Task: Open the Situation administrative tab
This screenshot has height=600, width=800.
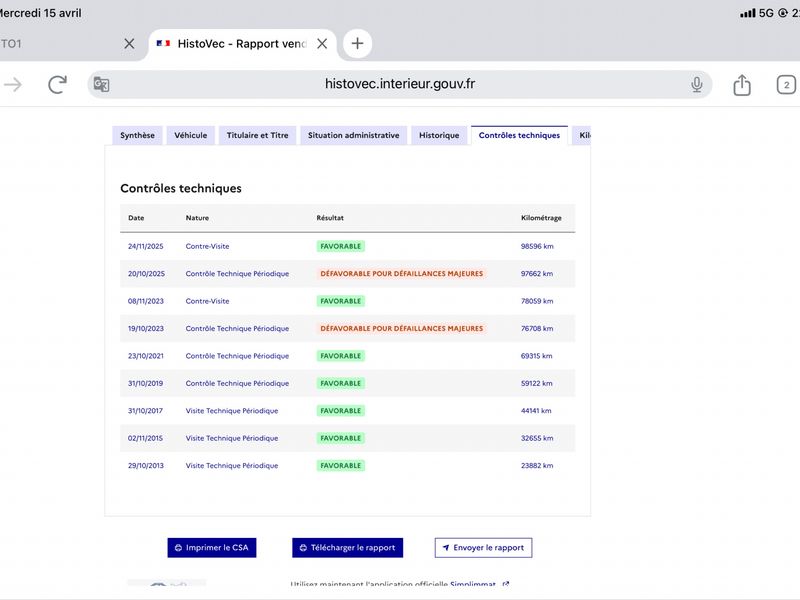Action: coord(354,135)
